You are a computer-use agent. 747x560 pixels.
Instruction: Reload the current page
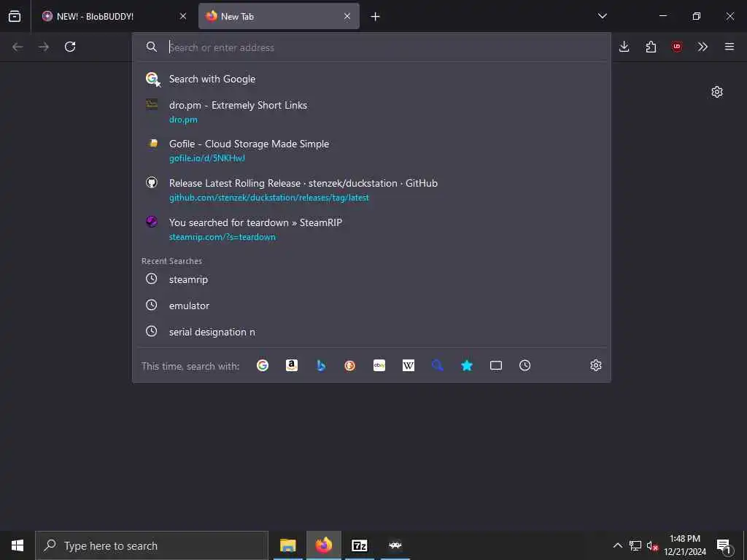[x=70, y=47]
